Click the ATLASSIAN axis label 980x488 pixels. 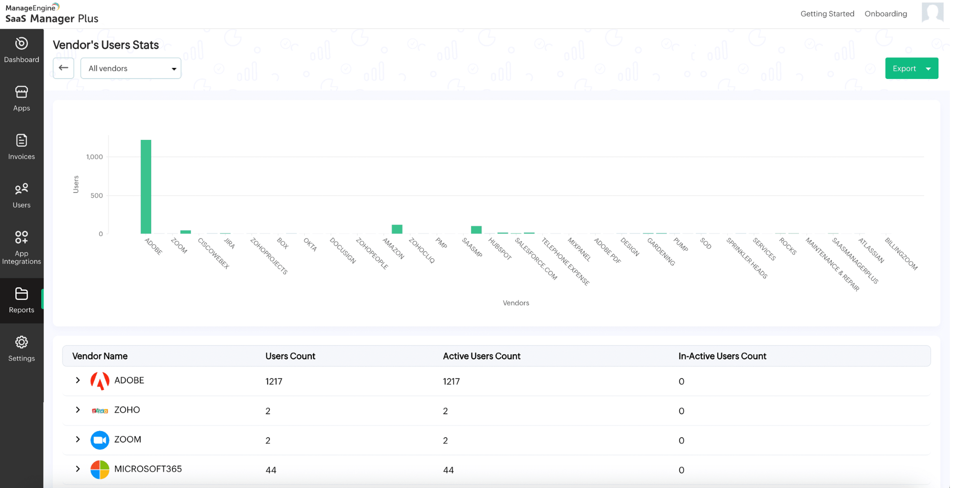coord(871,250)
